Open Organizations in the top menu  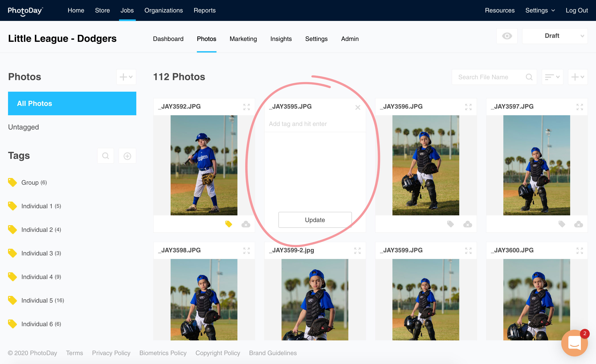click(x=163, y=10)
